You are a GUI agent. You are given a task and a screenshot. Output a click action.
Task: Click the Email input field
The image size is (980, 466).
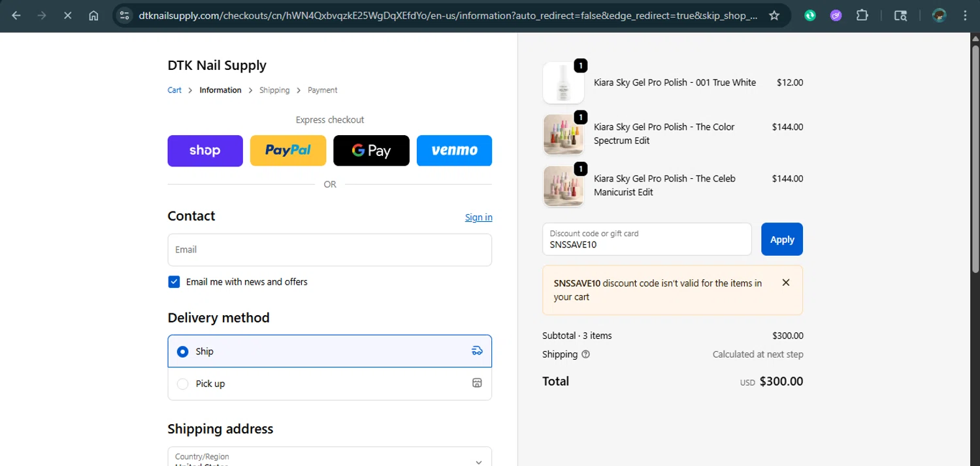(x=330, y=250)
